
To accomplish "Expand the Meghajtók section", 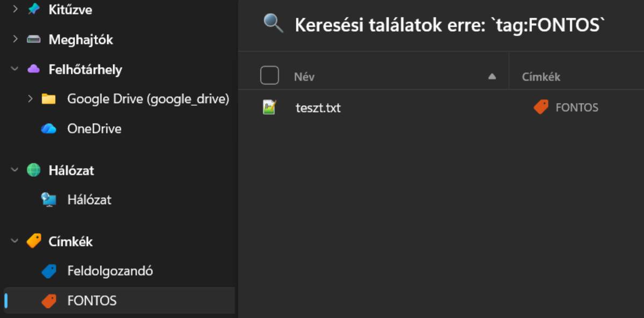I will [15, 39].
